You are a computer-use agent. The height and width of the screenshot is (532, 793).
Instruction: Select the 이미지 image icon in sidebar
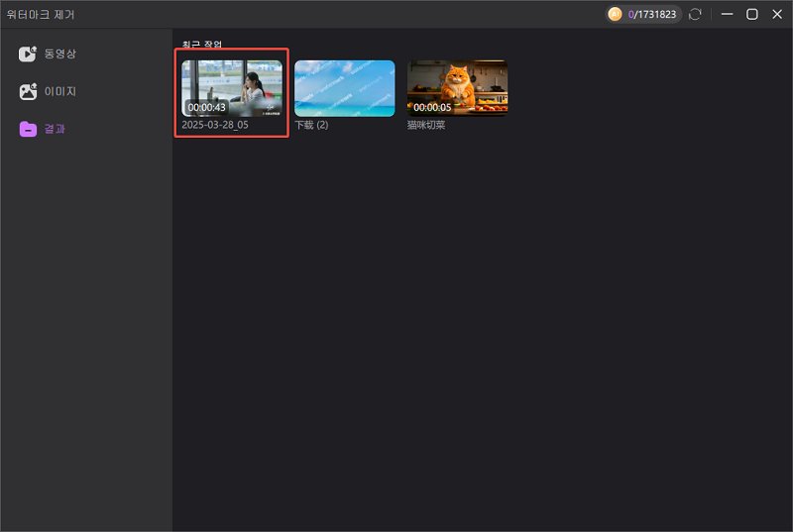coord(28,91)
